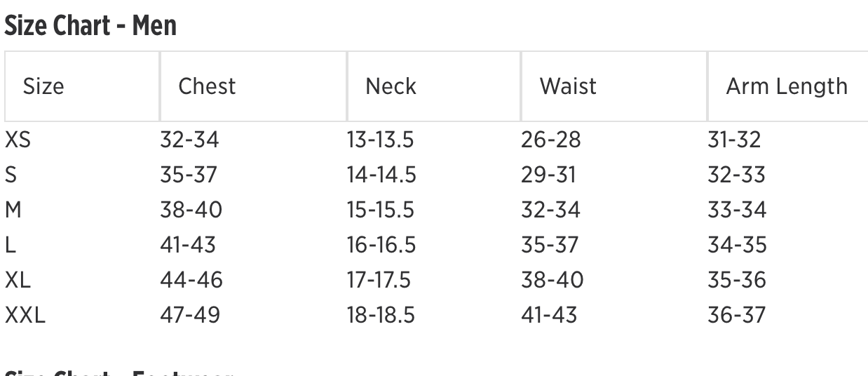Click the XL size row label
This screenshot has height=376, width=868.
point(18,280)
